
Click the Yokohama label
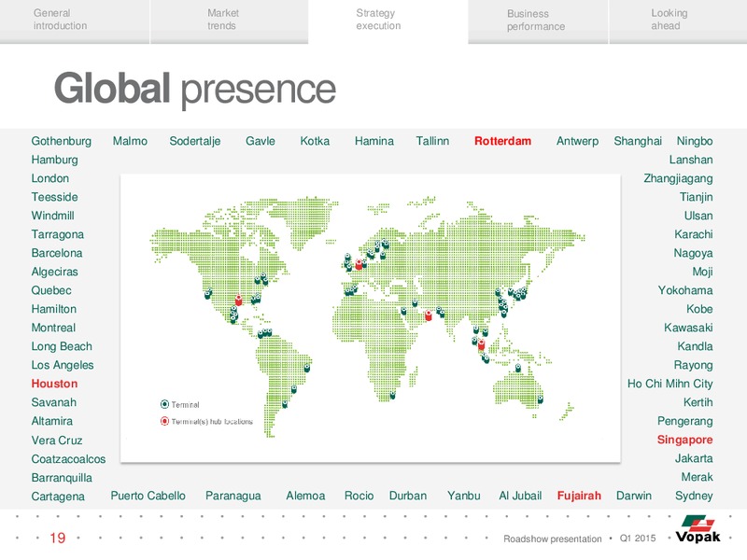tap(685, 290)
